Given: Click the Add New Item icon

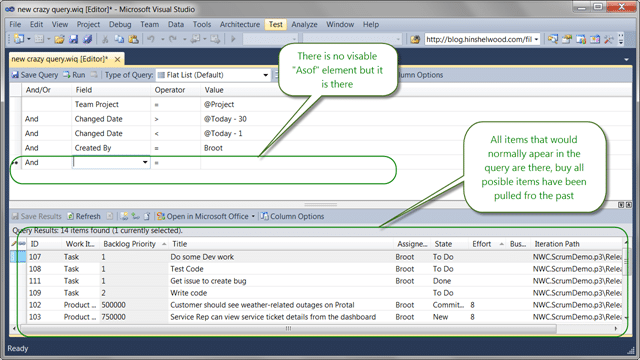Looking at the screenshot, I should pyautogui.click(x=39, y=39).
